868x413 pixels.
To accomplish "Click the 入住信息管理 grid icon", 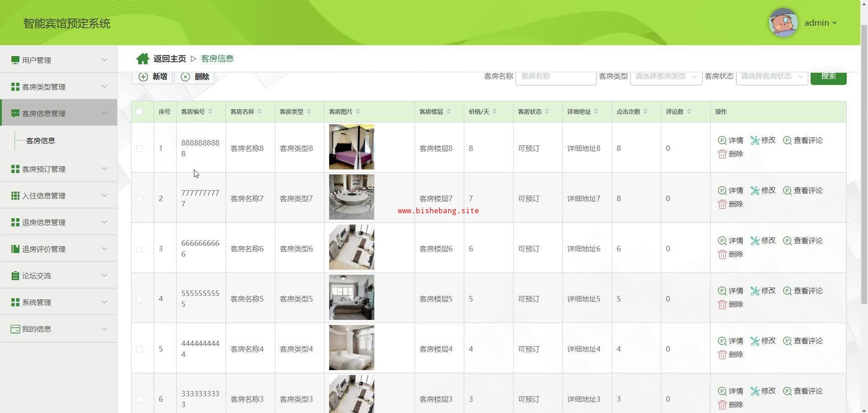I will pyautogui.click(x=15, y=196).
